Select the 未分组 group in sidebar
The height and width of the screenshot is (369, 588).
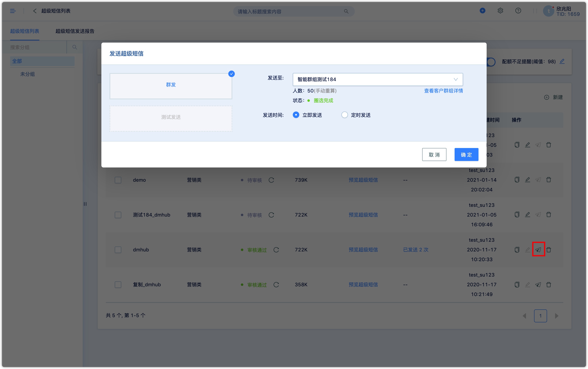(27, 74)
